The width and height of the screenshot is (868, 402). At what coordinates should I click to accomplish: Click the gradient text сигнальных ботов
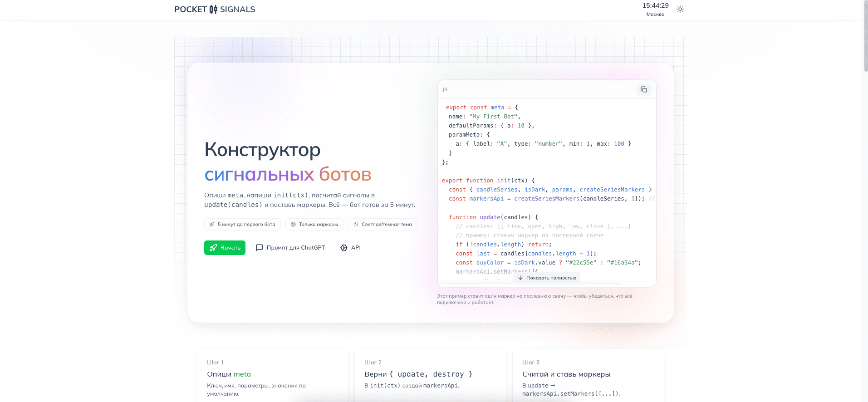[288, 174]
